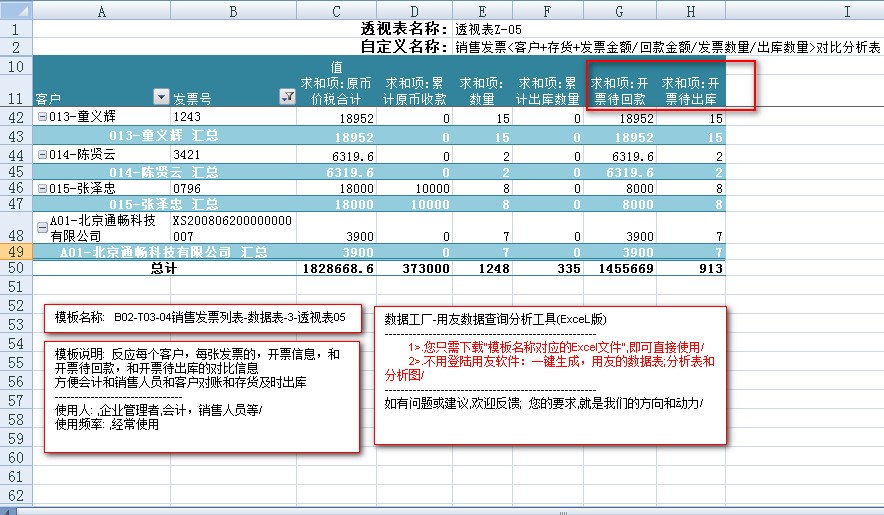Click the 求和项:开票待回款 column heading

620,90
